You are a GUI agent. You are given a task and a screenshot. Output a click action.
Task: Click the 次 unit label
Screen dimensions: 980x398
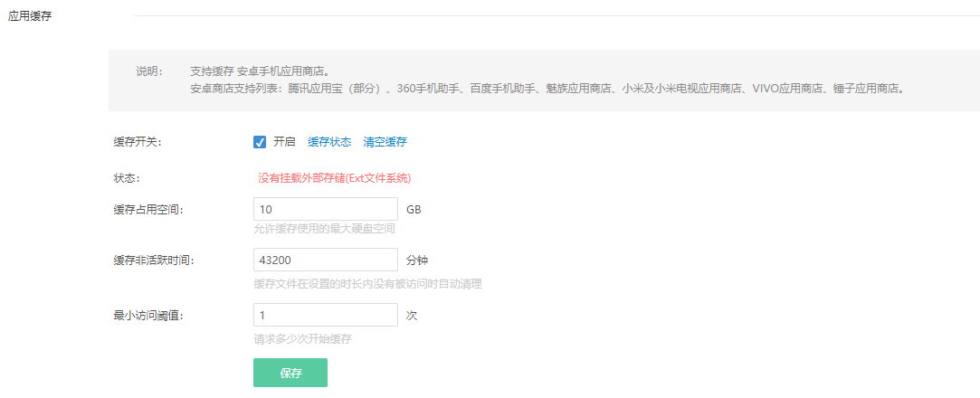pyautogui.click(x=412, y=316)
